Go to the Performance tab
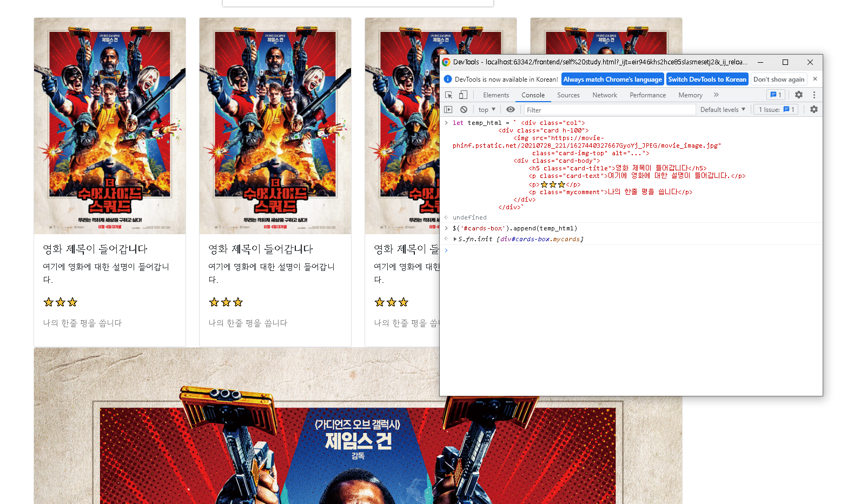 (x=647, y=95)
